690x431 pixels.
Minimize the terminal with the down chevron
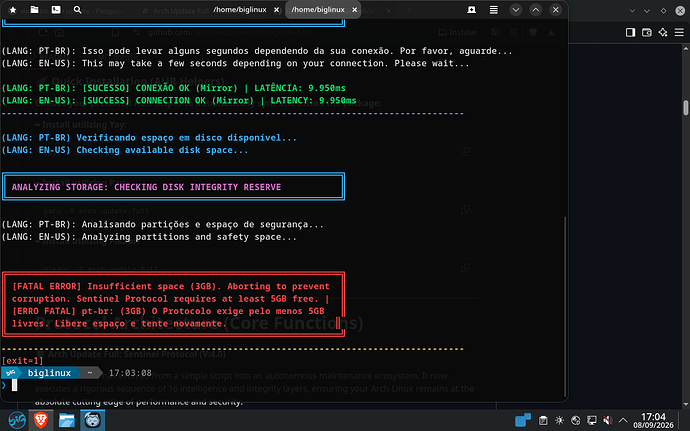click(x=516, y=10)
